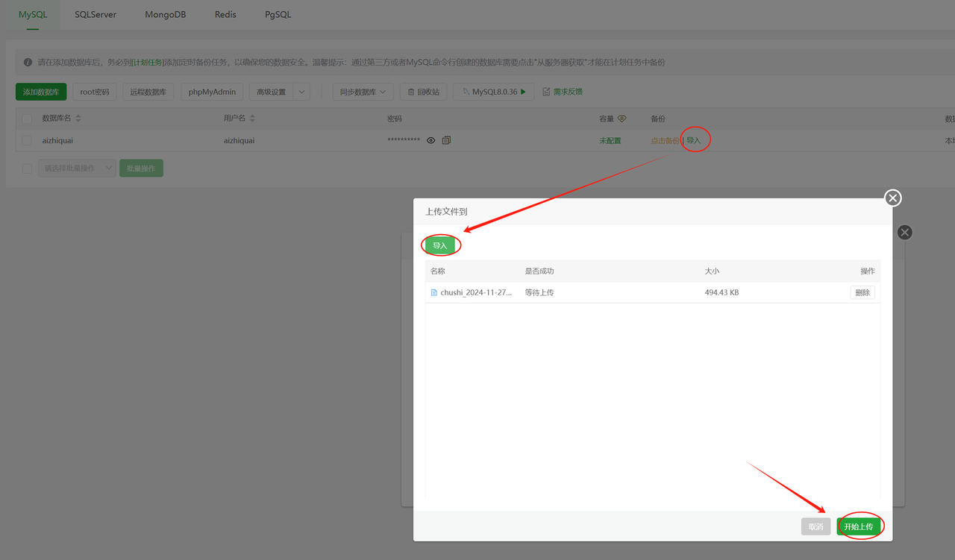
Task: Toggle the select-all checkbox in table header
Action: [x=28, y=119]
